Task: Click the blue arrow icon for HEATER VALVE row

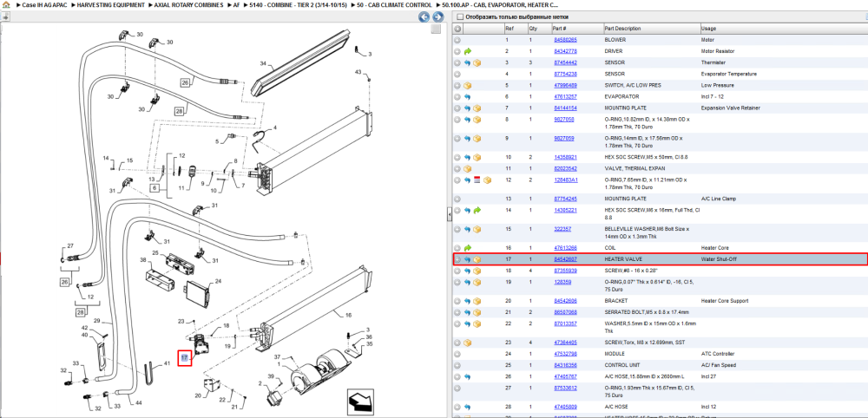Action: 468,259
